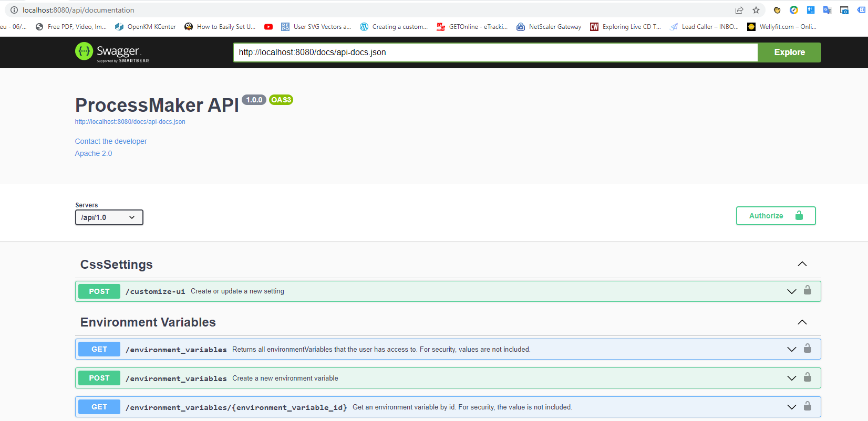Click the 1.0.0 version badge
868x421 pixels.
pos(254,100)
